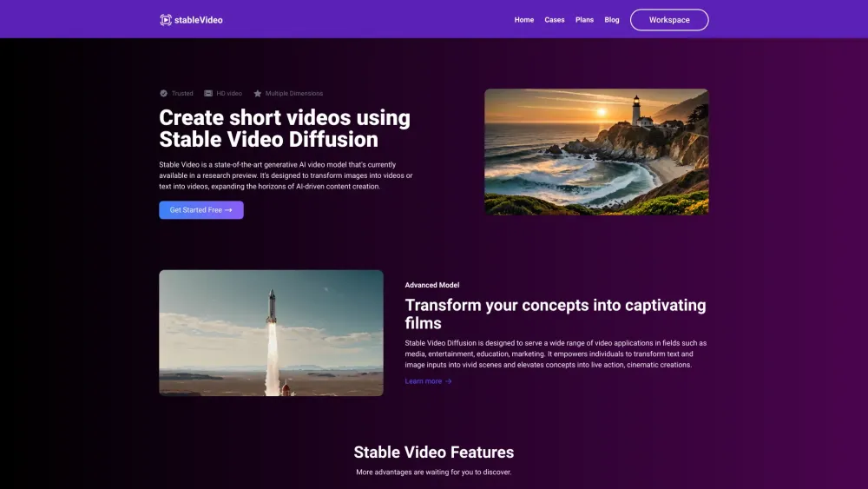Click the Create short videos headline
This screenshot has height=489, width=868.
(x=285, y=129)
